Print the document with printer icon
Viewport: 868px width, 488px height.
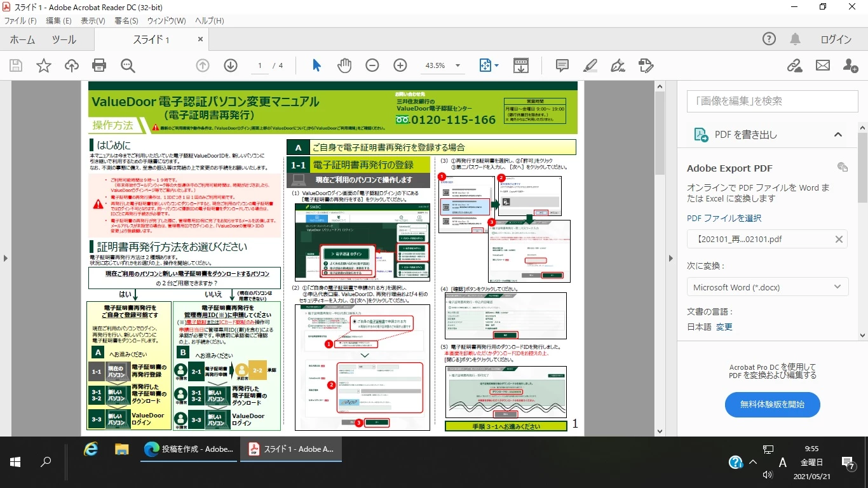[x=99, y=65]
